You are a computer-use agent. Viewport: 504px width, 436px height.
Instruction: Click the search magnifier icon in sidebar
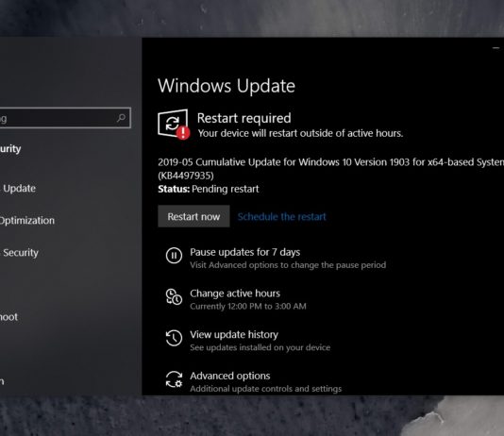point(121,118)
